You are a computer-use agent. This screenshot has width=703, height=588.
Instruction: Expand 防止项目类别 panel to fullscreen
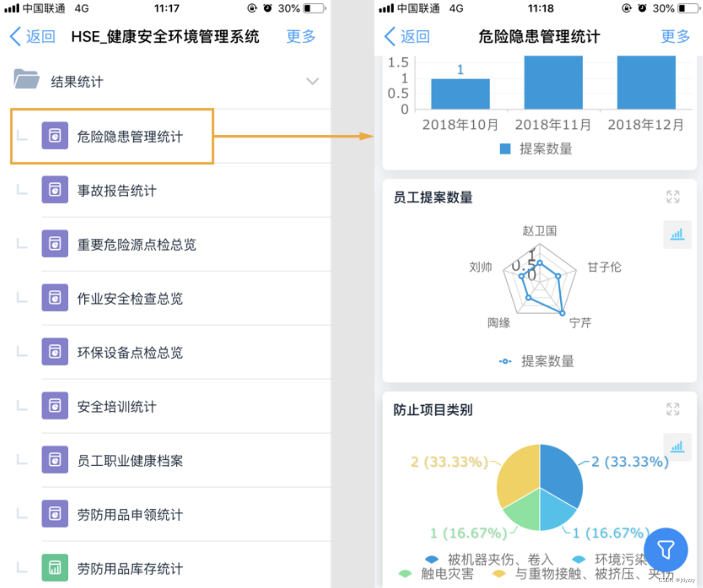673,409
